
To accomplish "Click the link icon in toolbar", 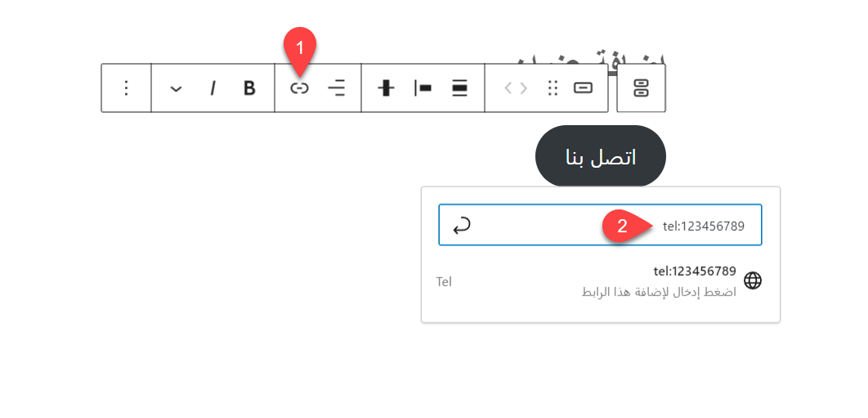I will pos(300,88).
